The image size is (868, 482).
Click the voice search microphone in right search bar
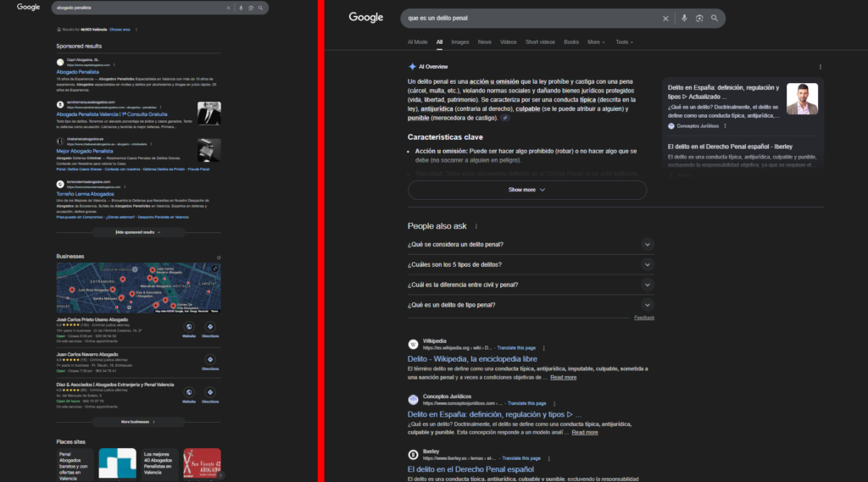683,18
